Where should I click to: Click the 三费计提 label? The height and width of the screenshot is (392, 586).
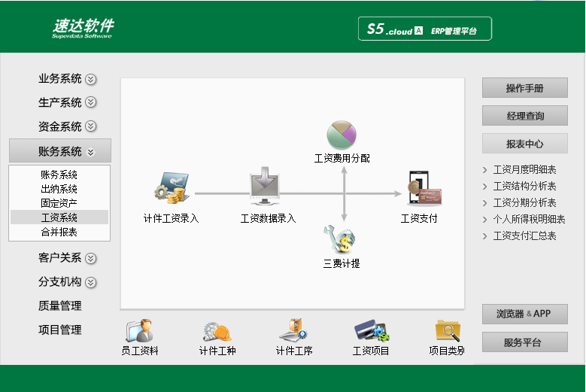(x=342, y=263)
